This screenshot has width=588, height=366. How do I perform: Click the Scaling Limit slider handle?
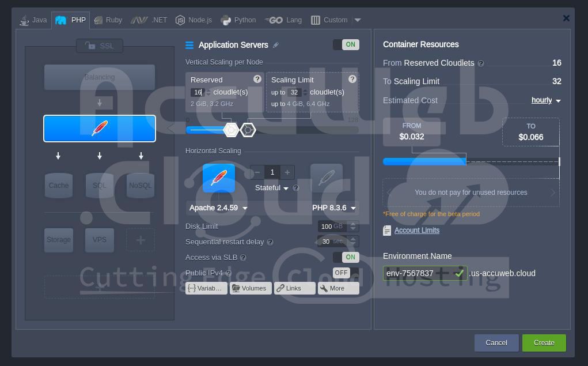tap(248, 130)
